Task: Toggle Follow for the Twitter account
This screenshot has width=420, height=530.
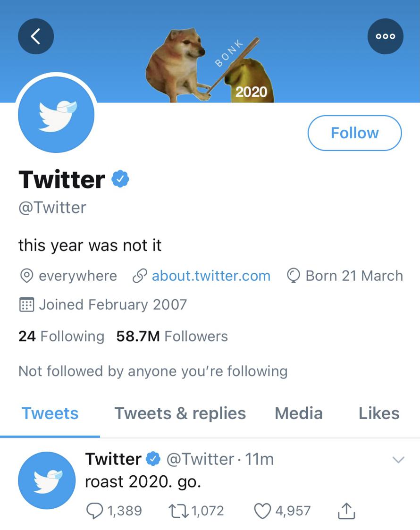Action: coord(354,133)
